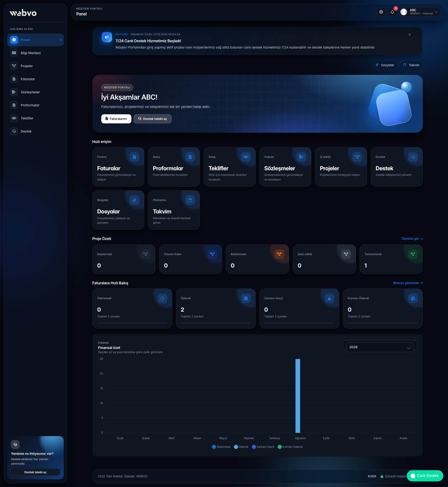Screen dimensions: 448x487
Task: Click the Tamamlandı project status icon
Action: (x=413, y=254)
